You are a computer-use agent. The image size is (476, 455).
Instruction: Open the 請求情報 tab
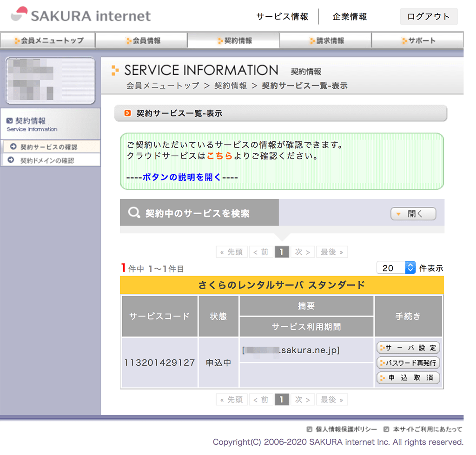[325, 40]
